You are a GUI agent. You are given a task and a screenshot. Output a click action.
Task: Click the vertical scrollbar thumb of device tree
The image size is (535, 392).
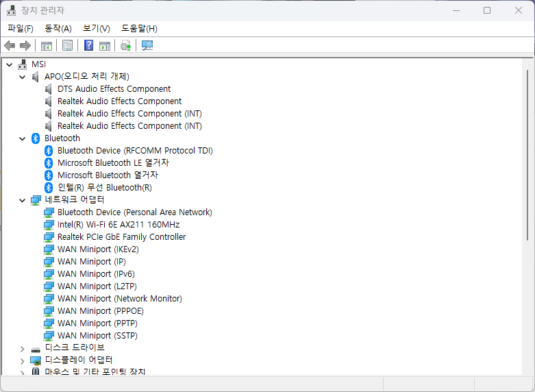(527, 155)
